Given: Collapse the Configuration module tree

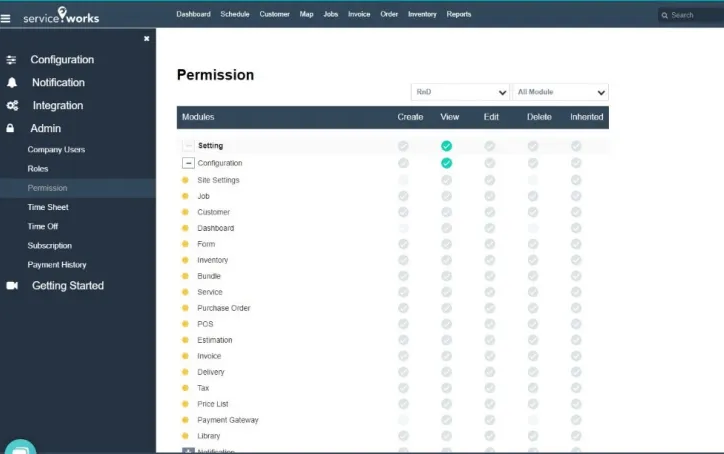Looking at the screenshot, I should [187, 163].
